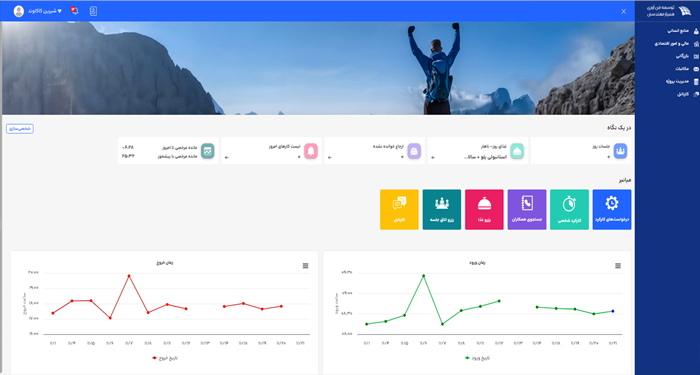Image resolution: width=700 pixels, height=375 pixels.
Task: Open the work requests tile with gear-clock icon
Action: pos(612,209)
